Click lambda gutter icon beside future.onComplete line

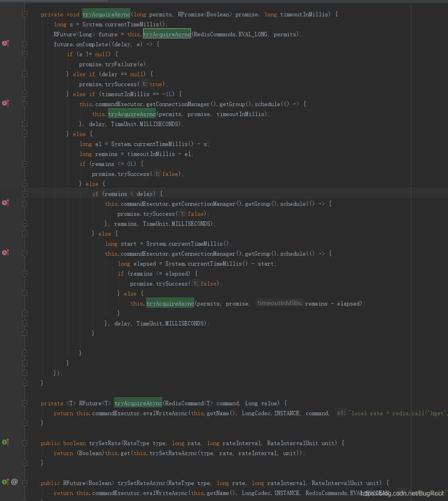click(6, 43)
